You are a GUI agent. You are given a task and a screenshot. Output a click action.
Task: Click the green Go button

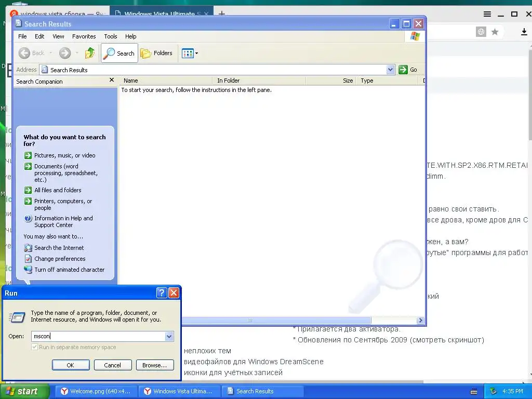point(408,70)
